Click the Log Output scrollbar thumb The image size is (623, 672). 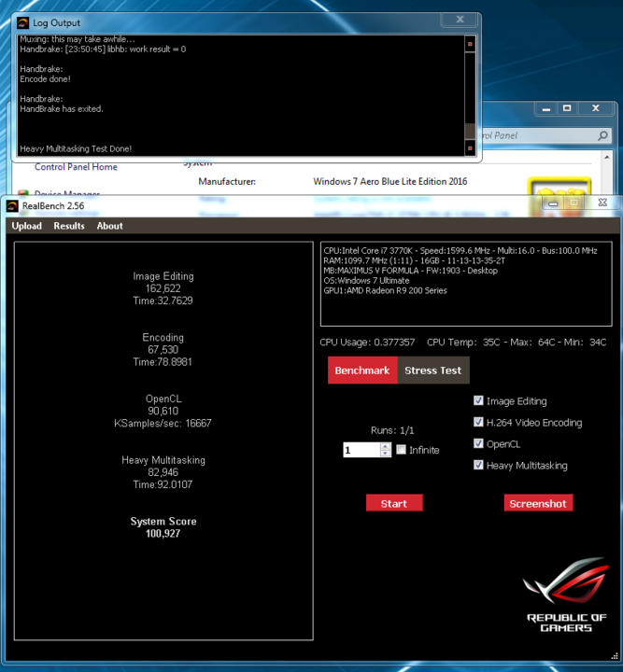pos(470,132)
